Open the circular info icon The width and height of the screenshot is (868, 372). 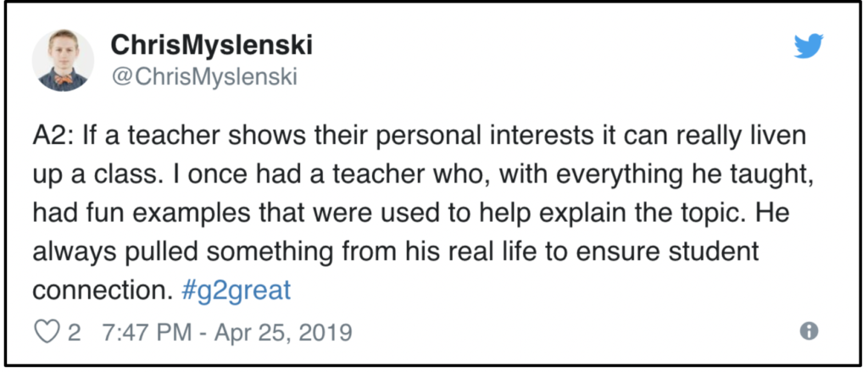coord(810,331)
